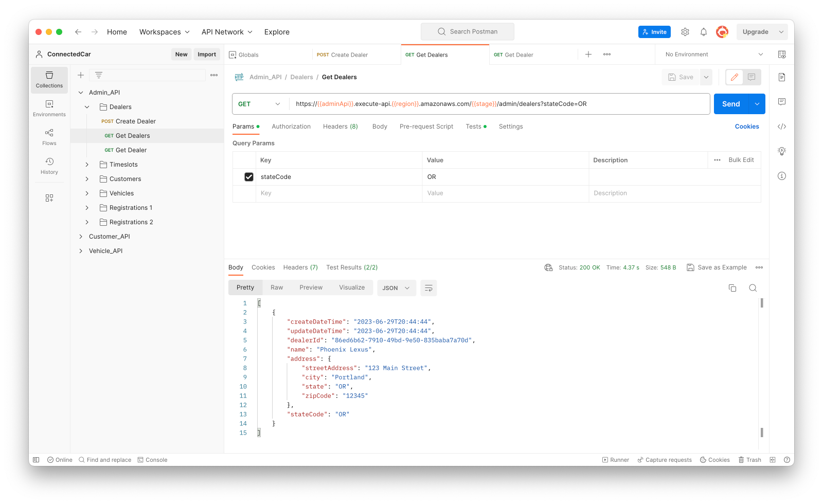Copy the response body with the copy icon
The image size is (823, 504).
732,288
